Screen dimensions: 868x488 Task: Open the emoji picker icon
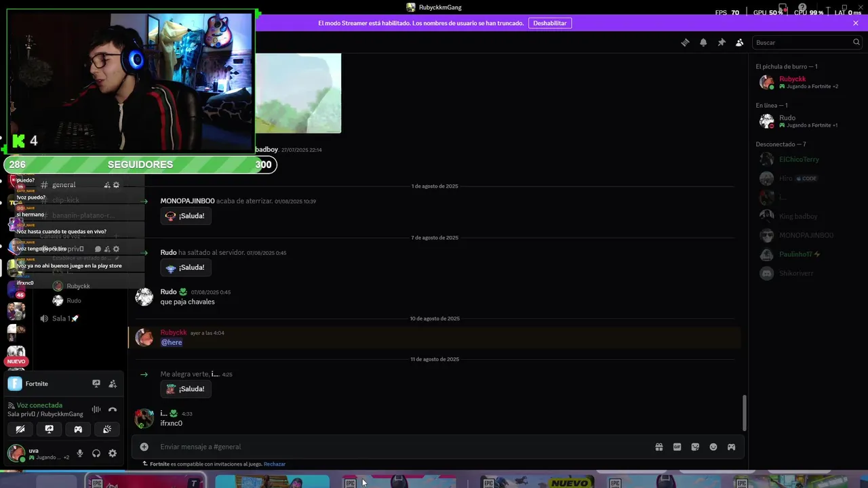click(x=713, y=447)
